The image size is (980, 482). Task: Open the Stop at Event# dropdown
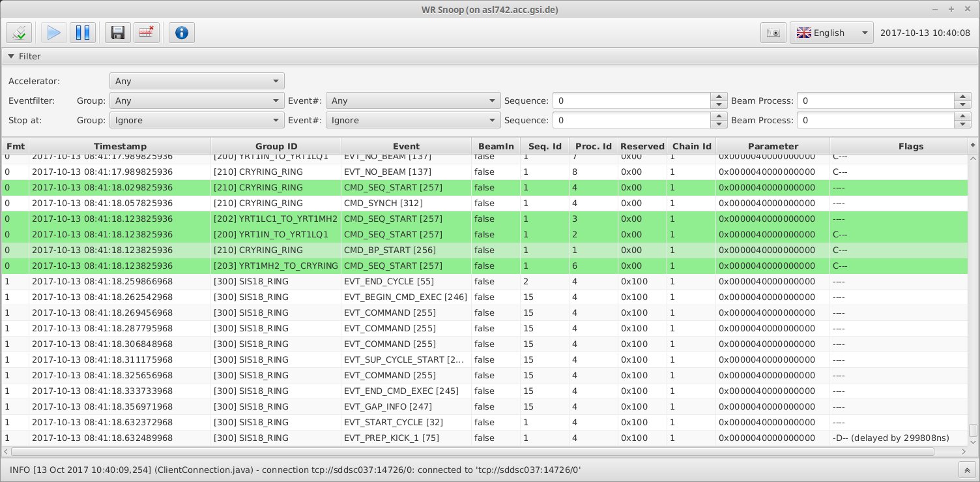(413, 121)
